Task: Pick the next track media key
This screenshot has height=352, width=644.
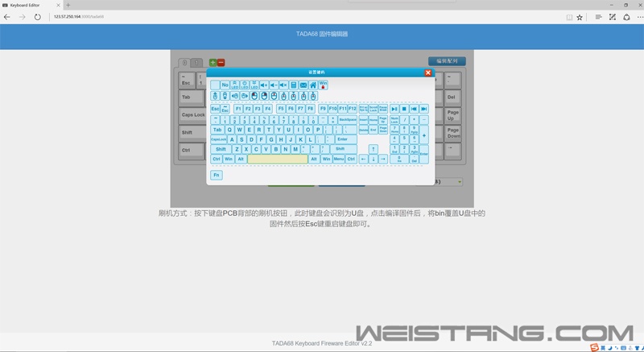Action: [424, 109]
